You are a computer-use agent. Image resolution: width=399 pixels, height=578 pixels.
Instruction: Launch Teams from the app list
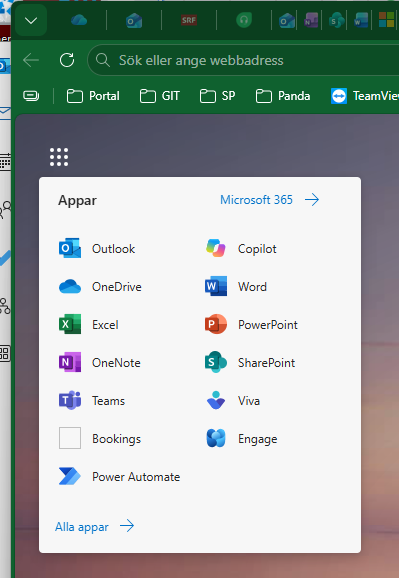(x=92, y=401)
